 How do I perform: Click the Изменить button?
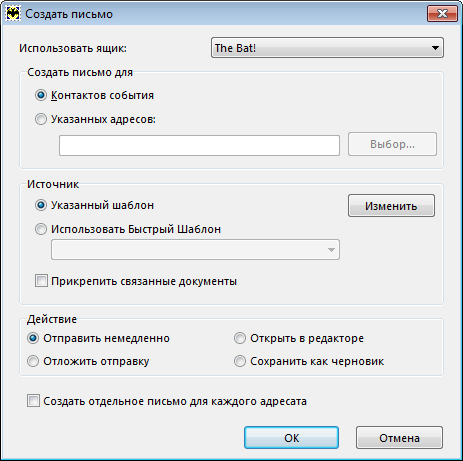391,206
